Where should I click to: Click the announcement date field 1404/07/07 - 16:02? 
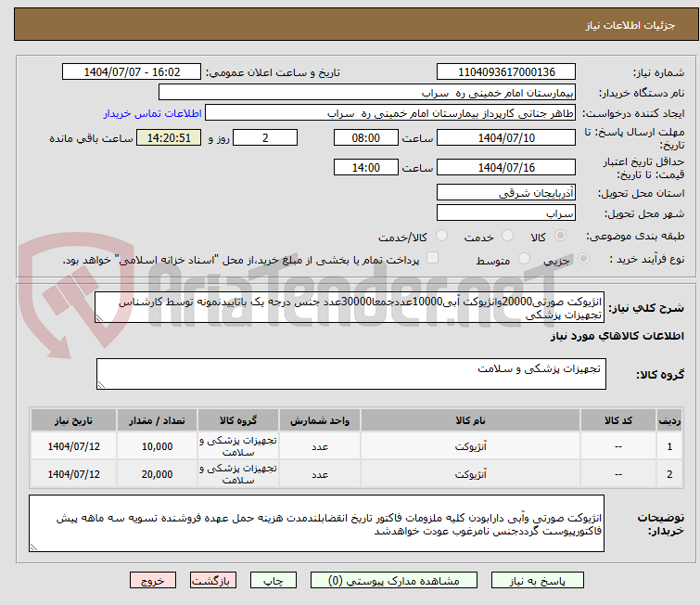(132, 72)
